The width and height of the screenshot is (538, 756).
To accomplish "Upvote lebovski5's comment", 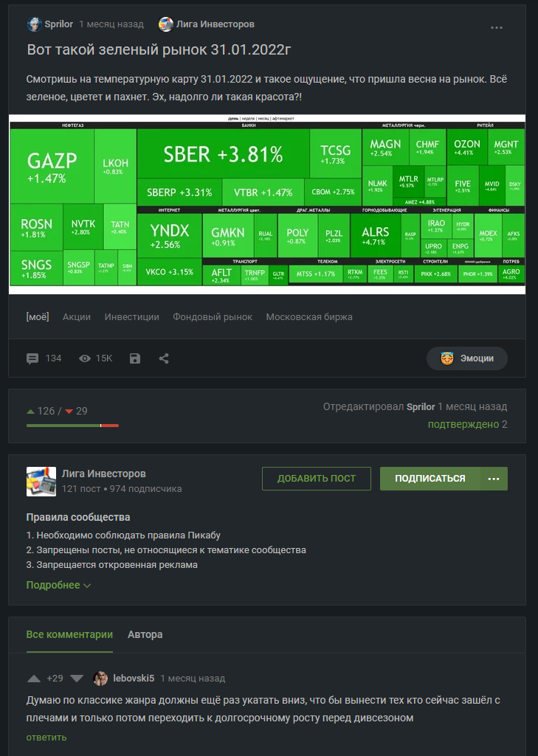I will (34, 679).
